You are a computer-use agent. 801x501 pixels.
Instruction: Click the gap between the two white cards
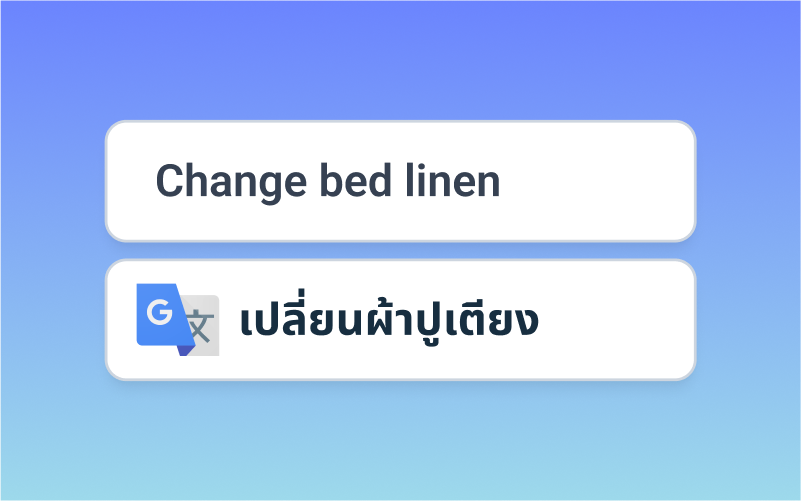click(400, 251)
